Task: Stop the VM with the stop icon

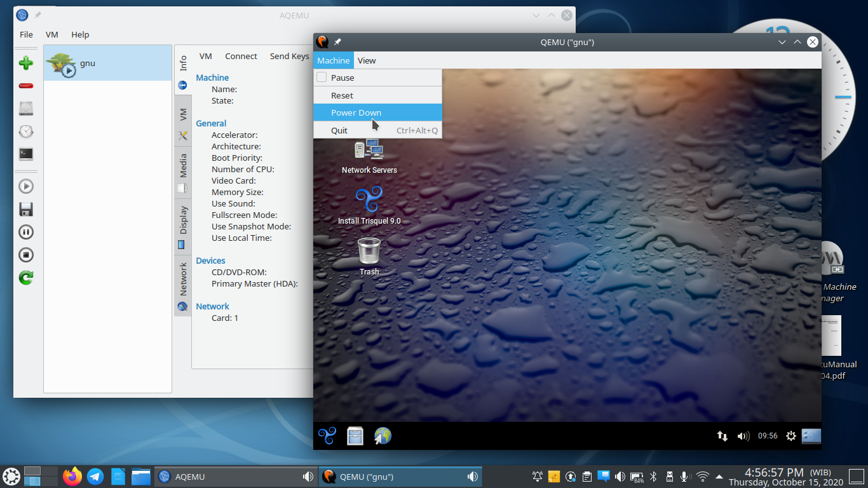Action: pyautogui.click(x=25, y=255)
